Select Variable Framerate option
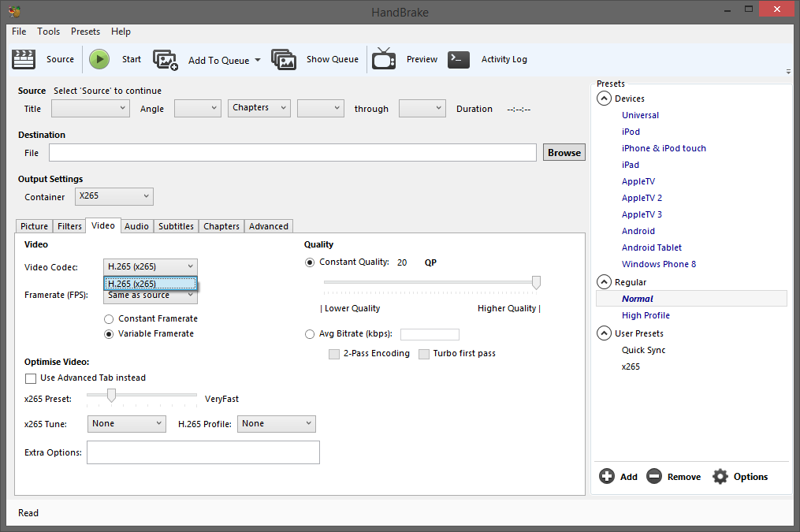Screen dimensions: 800x532 [109, 334]
